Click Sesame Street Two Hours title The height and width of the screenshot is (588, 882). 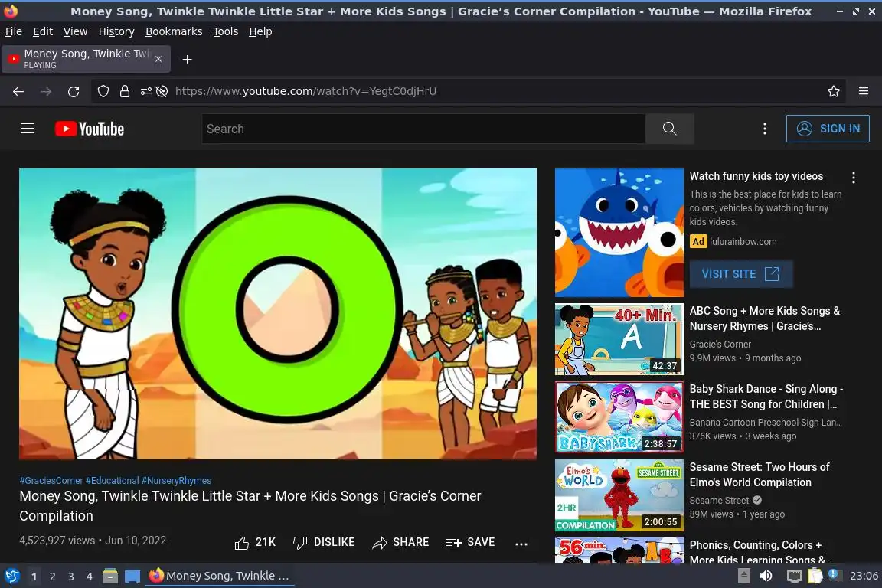coord(759,475)
